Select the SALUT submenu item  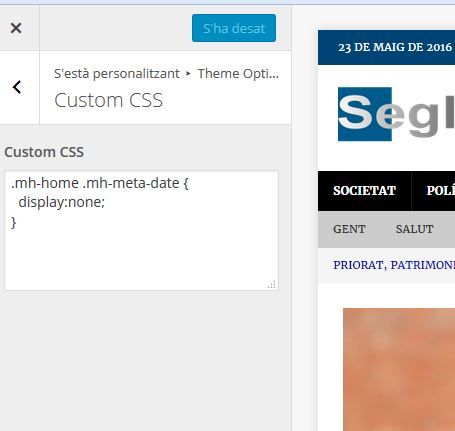click(x=414, y=229)
